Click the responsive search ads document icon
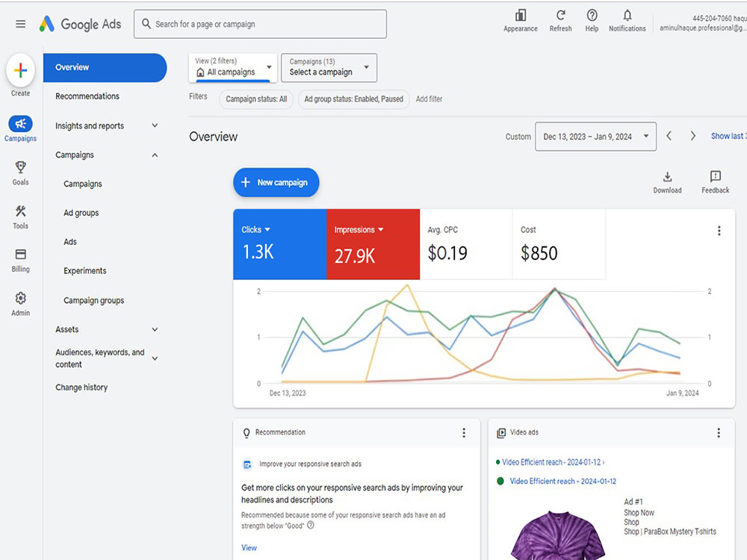The width and height of the screenshot is (747, 560). click(x=247, y=464)
